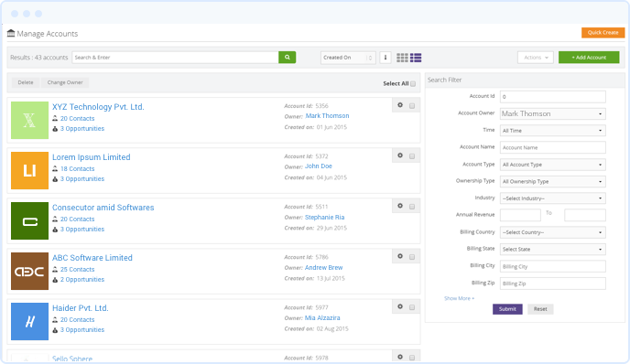Reset the search filter
The width and height of the screenshot is (630, 364).
coord(540,309)
